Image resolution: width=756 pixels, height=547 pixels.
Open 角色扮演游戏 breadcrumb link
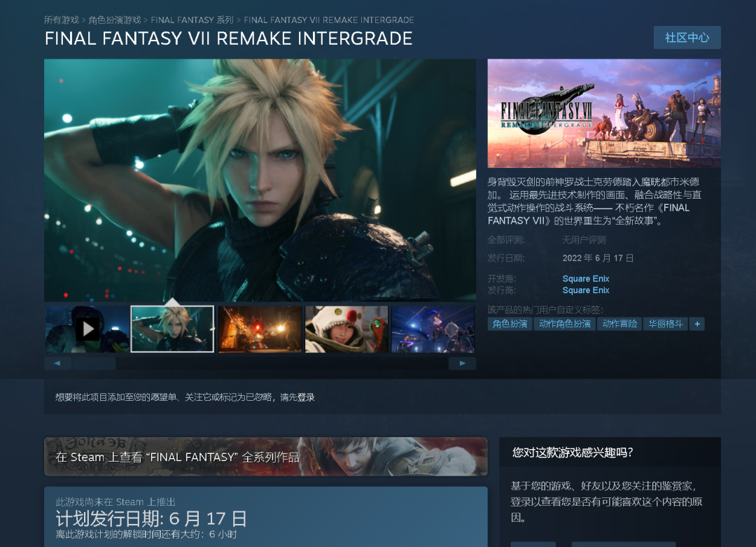(115, 20)
